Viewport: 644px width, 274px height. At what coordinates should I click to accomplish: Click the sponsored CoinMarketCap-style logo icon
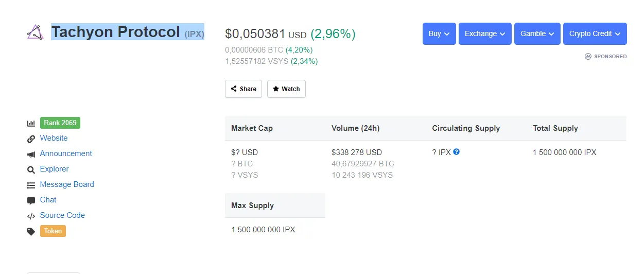click(588, 56)
